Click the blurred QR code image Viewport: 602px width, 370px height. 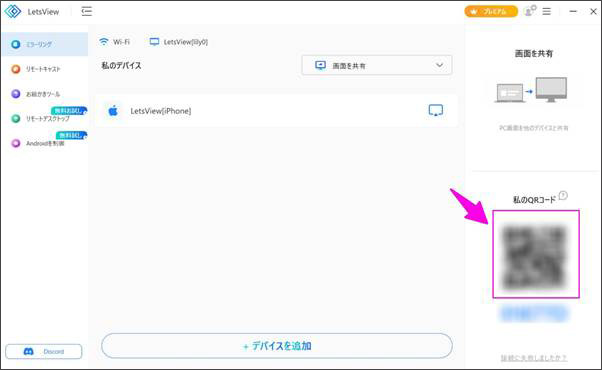tap(534, 258)
